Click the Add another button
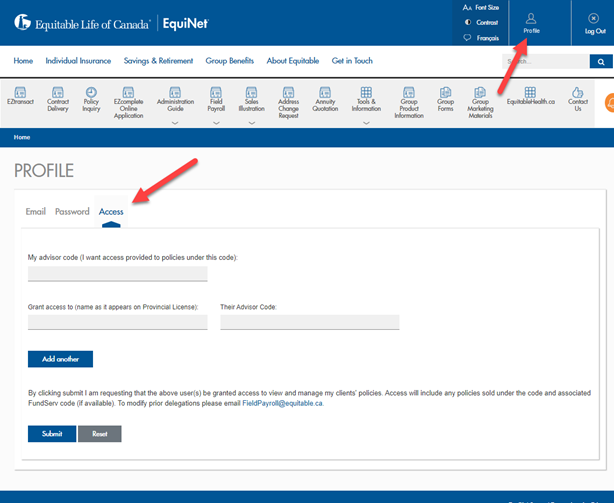The image size is (614, 503). [60, 359]
